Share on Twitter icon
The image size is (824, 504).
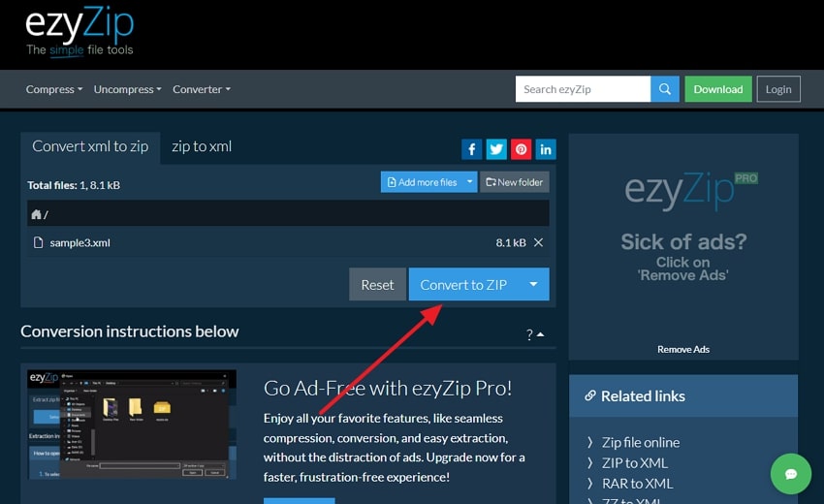pyautogui.click(x=496, y=149)
